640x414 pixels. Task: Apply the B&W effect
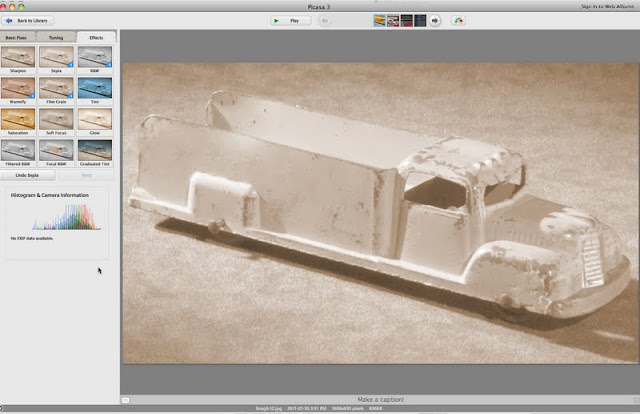[x=95, y=57]
